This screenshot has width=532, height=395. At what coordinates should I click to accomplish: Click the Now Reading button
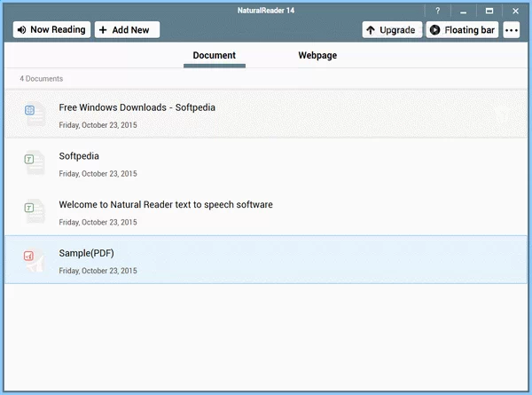51,30
